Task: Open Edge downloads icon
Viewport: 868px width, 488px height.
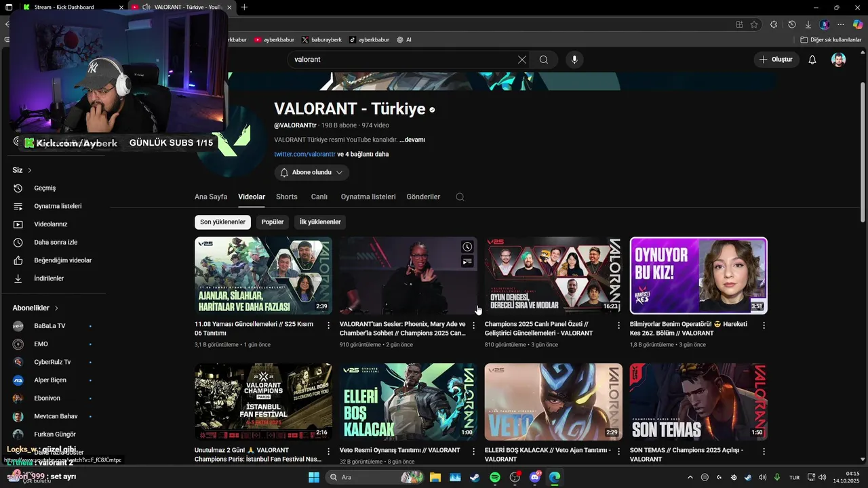Action: point(808,24)
